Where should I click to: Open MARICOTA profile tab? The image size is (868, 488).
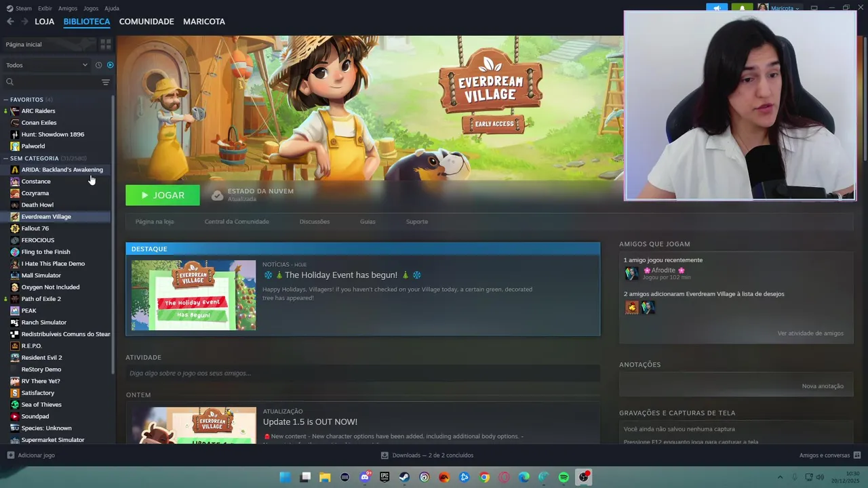(204, 22)
